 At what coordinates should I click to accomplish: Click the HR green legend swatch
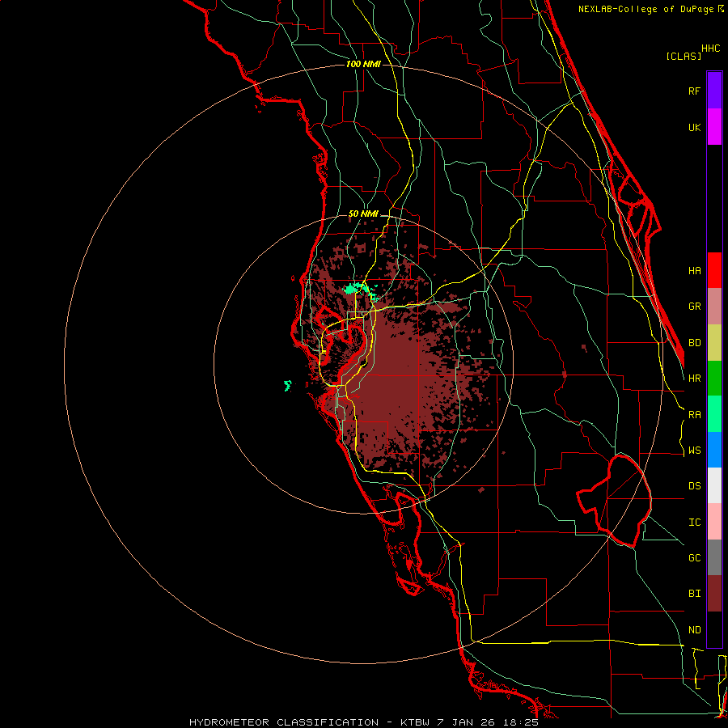(714, 379)
